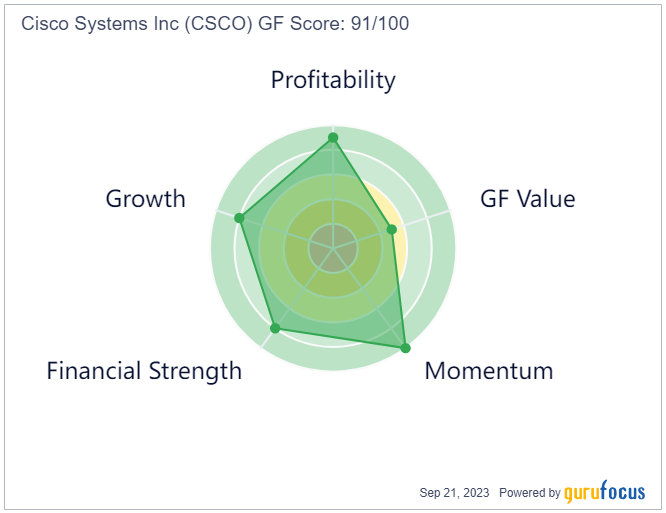Click the Sep 21, 2023 date

pyautogui.click(x=454, y=493)
